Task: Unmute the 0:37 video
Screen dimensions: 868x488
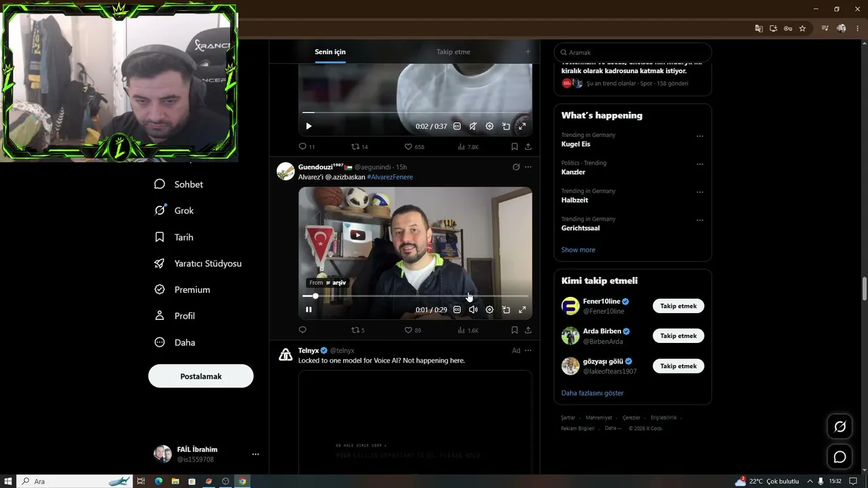Action: click(x=473, y=126)
